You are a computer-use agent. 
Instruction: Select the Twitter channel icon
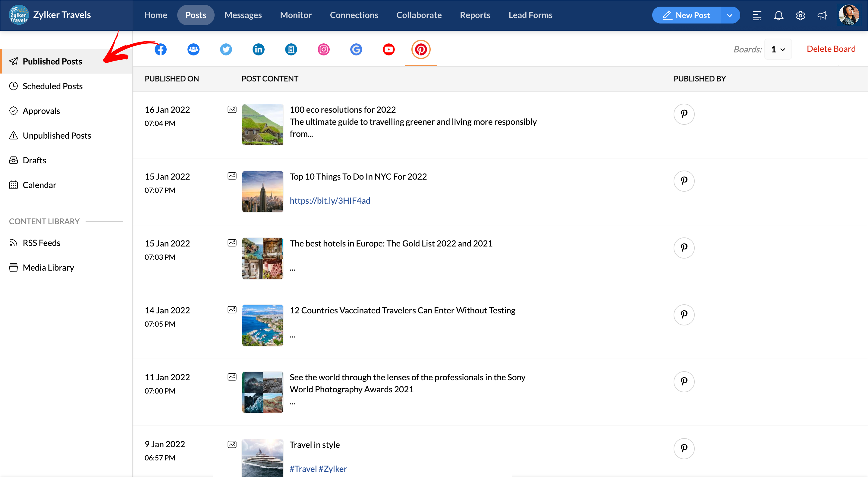(x=226, y=49)
